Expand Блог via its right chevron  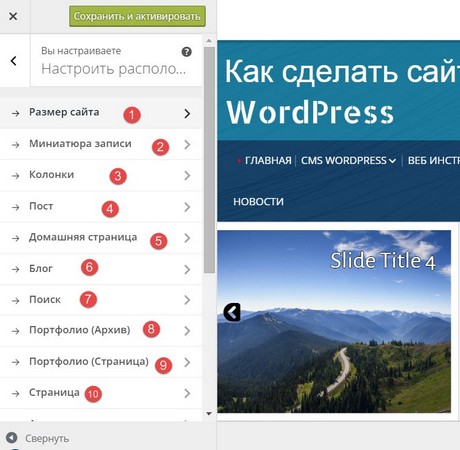[187, 269]
